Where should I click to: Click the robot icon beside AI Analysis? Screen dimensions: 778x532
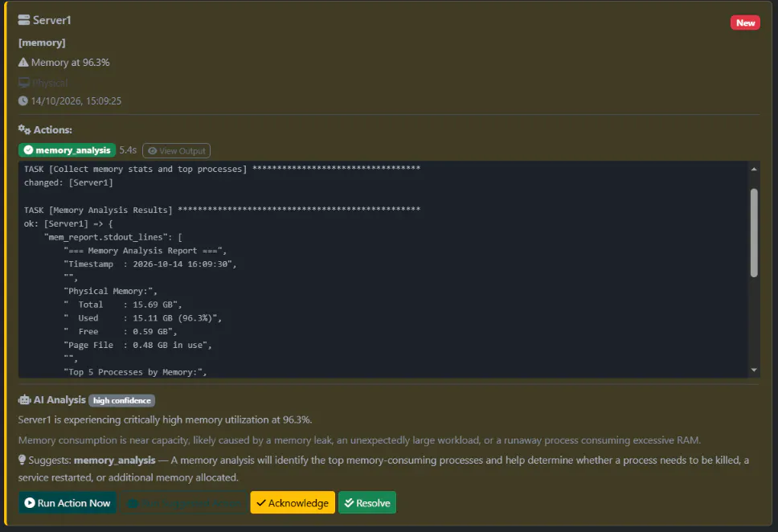24,399
